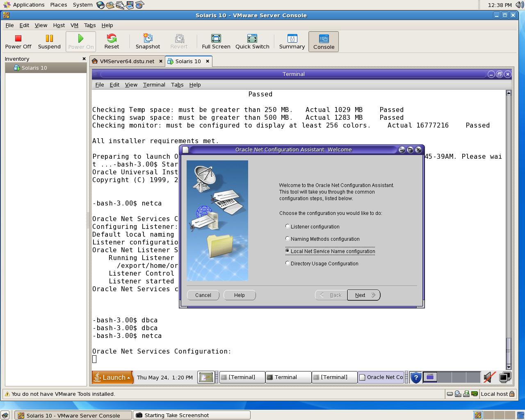The height and width of the screenshot is (420, 525).
Task: Click Next in Net Configuration Assistant
Action: (364, 295)
